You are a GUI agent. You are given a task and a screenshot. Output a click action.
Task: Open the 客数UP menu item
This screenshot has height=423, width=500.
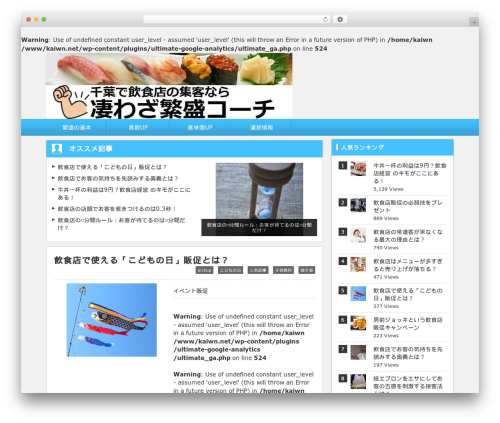pyautogui.click(x=138, y=127)
